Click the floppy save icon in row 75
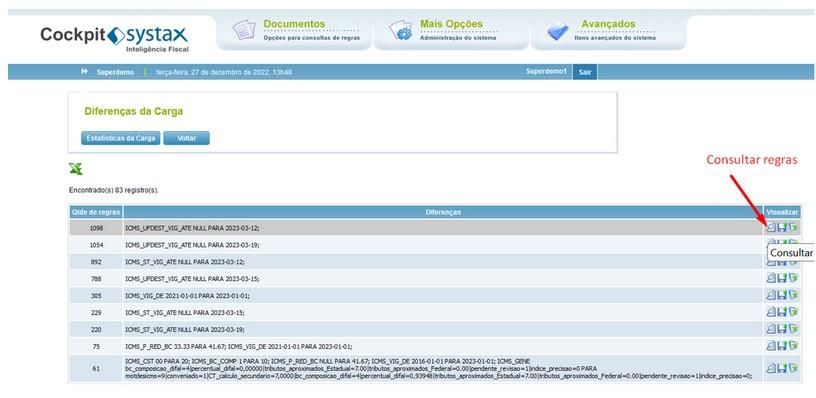816x398 pixels. point(782,346)
